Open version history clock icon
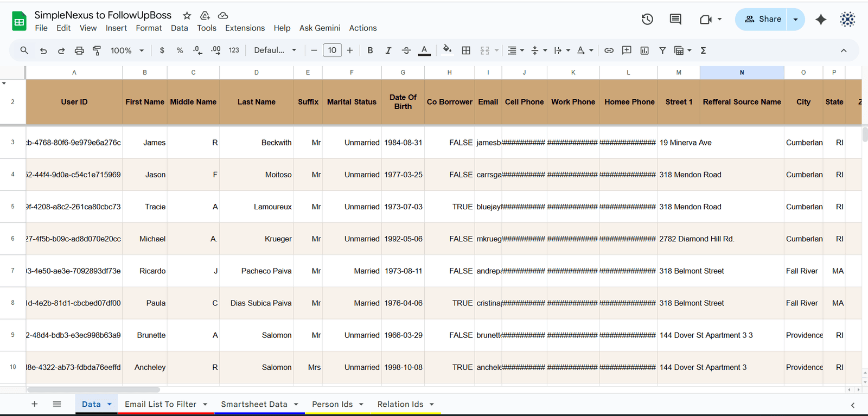This screenshot has width=868, height=416. click(x=647, y=20)
